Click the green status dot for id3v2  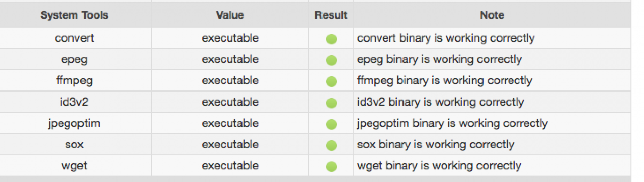(x=331, y=103)
